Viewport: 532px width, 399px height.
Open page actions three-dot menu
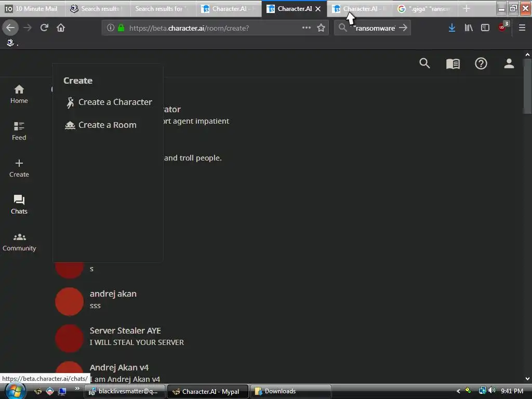[x=307, y=28]
